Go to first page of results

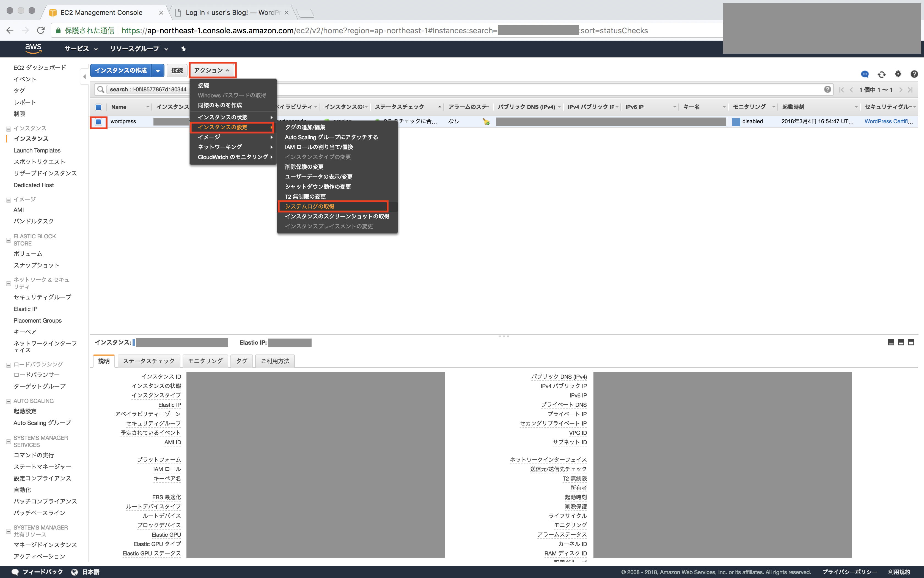point(842,90)
